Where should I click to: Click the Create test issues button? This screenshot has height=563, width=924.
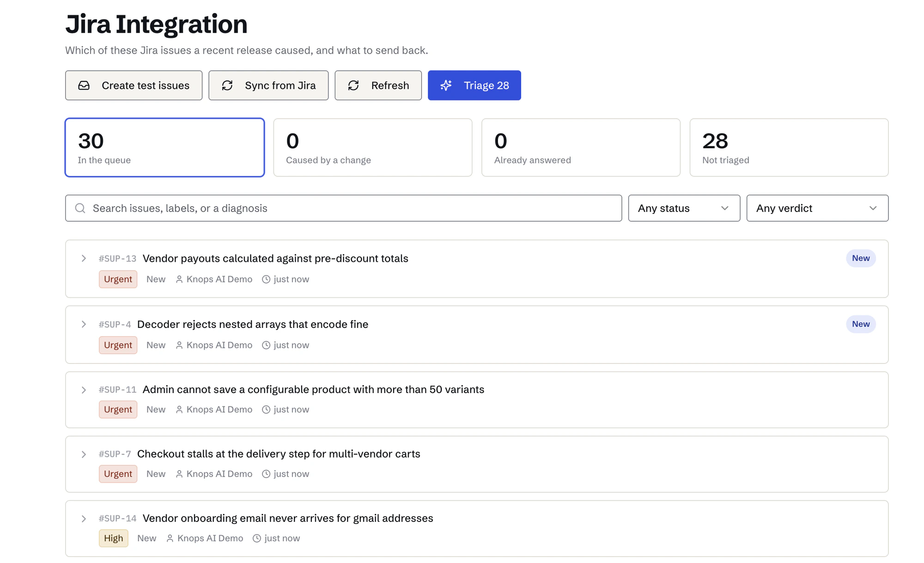134,85
